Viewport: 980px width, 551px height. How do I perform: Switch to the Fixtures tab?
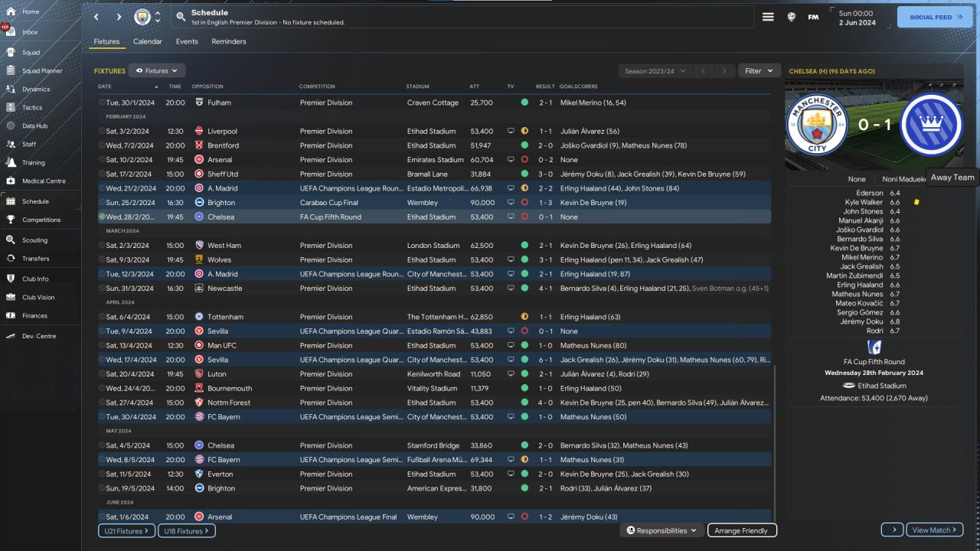[106, 41]
